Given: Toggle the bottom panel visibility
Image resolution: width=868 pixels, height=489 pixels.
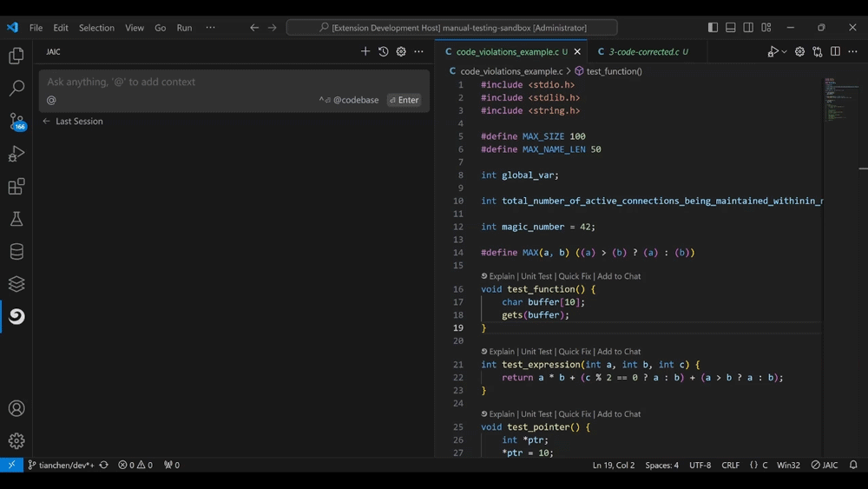Looking at the screenshot, I should click(731, 27).
